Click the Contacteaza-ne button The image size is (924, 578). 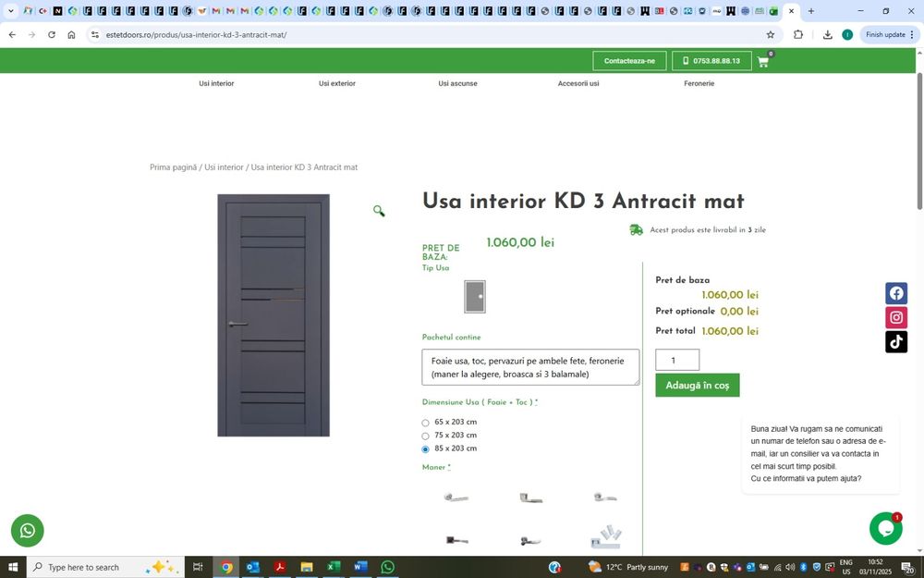629,61
